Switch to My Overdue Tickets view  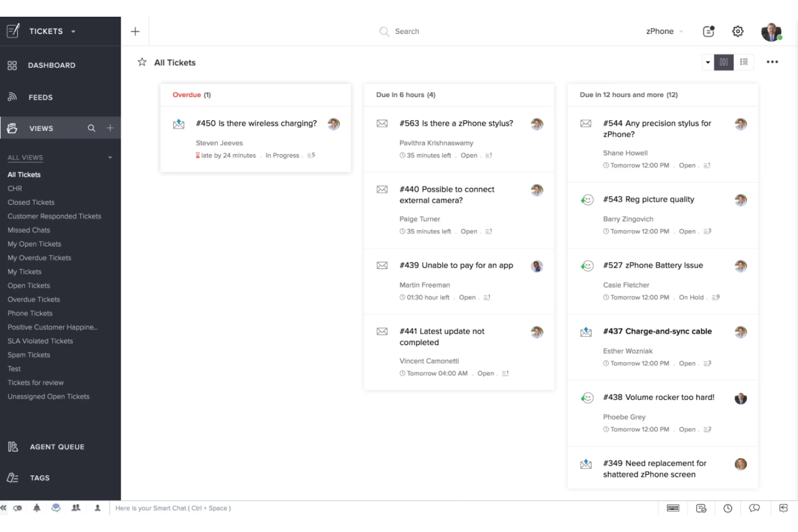pos(39,258)
